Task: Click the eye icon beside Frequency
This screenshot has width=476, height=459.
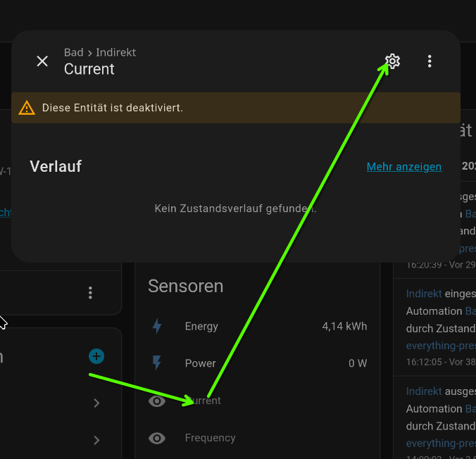Action: click(x=157, y=438)
